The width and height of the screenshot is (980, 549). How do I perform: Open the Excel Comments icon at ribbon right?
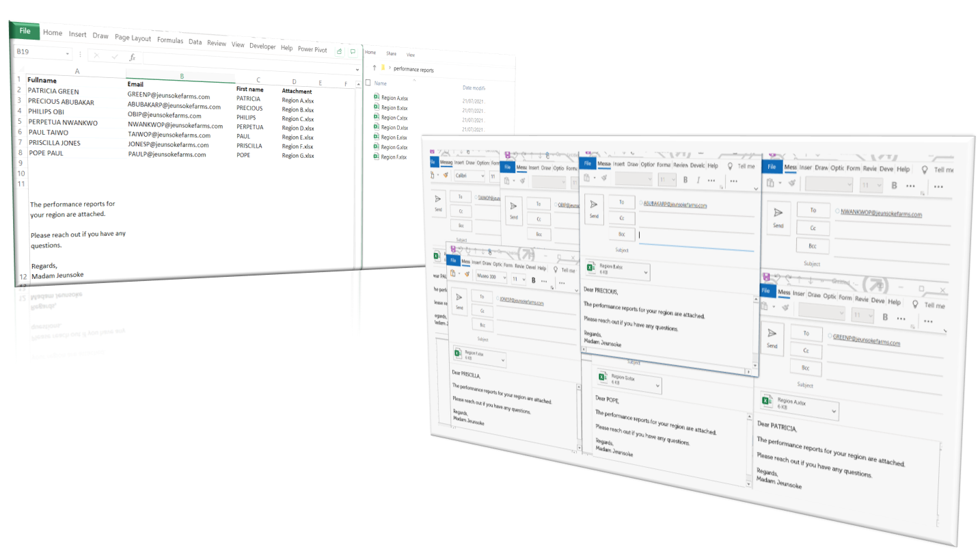click(353, 52)
